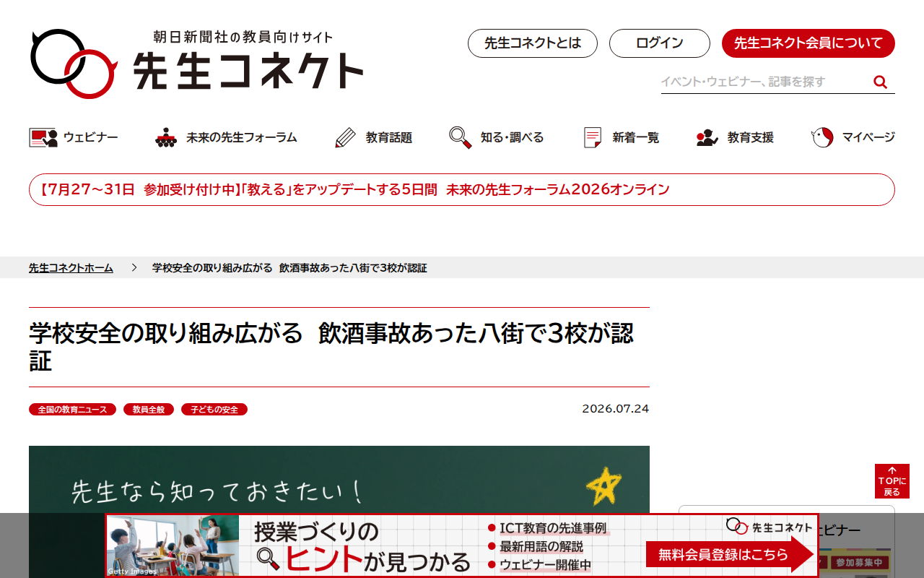924x578 pixels.
Task: Click the マイページ bird icon
Action: pyautogui.click(x=823, y=137)
